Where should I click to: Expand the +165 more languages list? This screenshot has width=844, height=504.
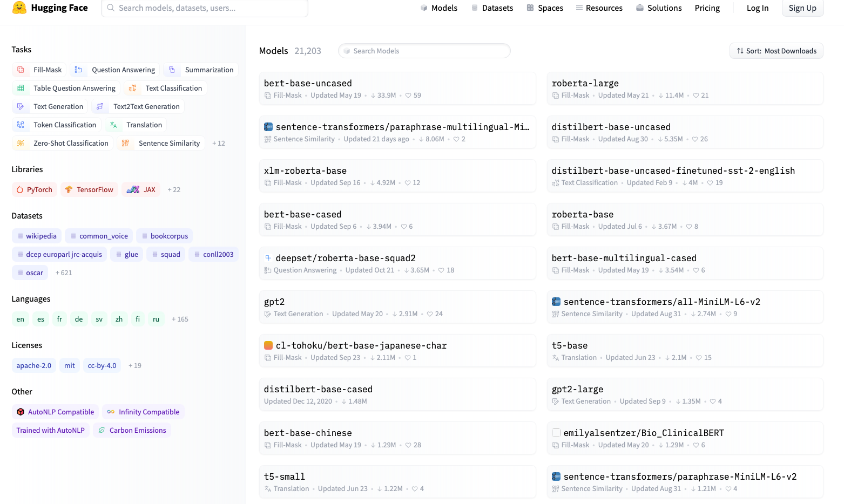(x=180, y=319)
